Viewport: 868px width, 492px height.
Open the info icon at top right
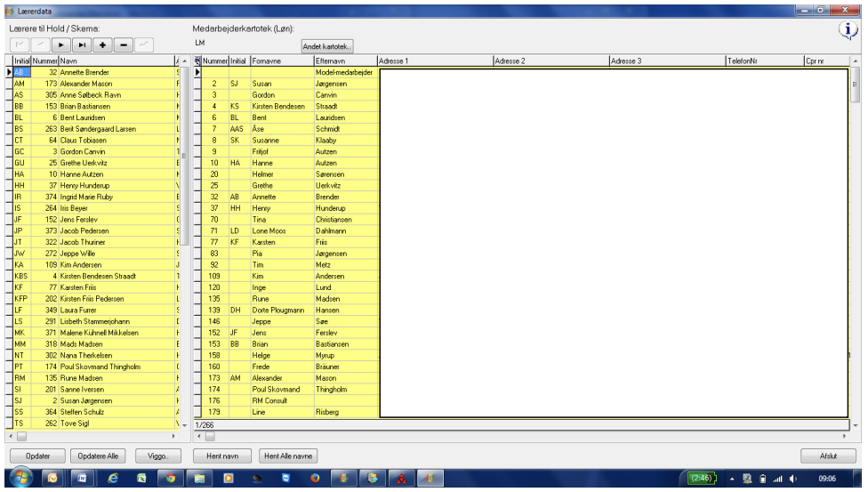(x=848, y=29)
